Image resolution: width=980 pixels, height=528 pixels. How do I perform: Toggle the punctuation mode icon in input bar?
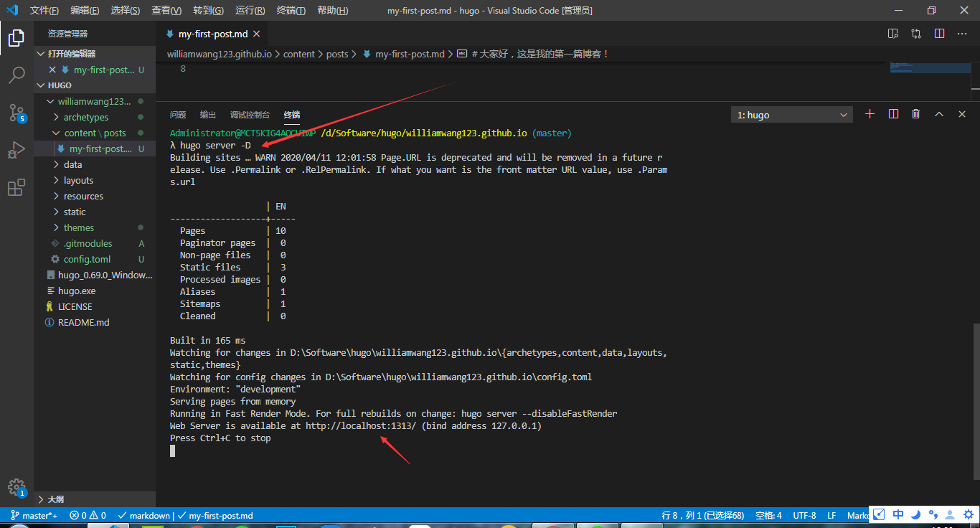pyautogui.click(x=933, y=514)
